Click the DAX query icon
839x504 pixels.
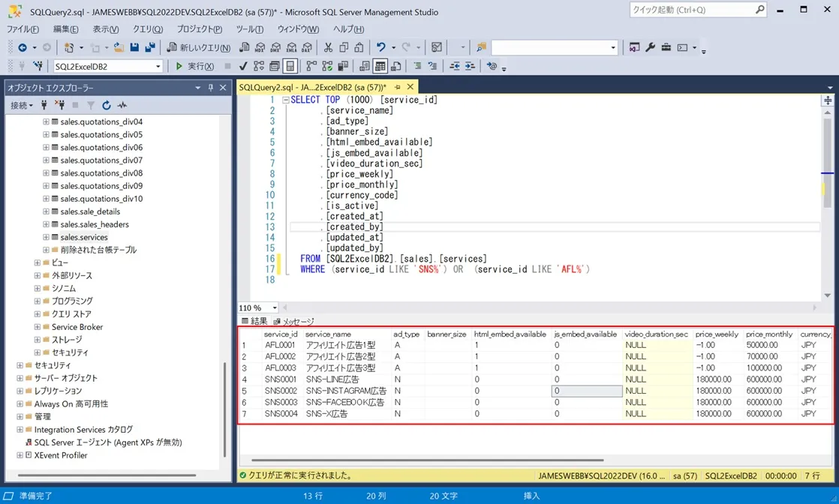point(307,47)
